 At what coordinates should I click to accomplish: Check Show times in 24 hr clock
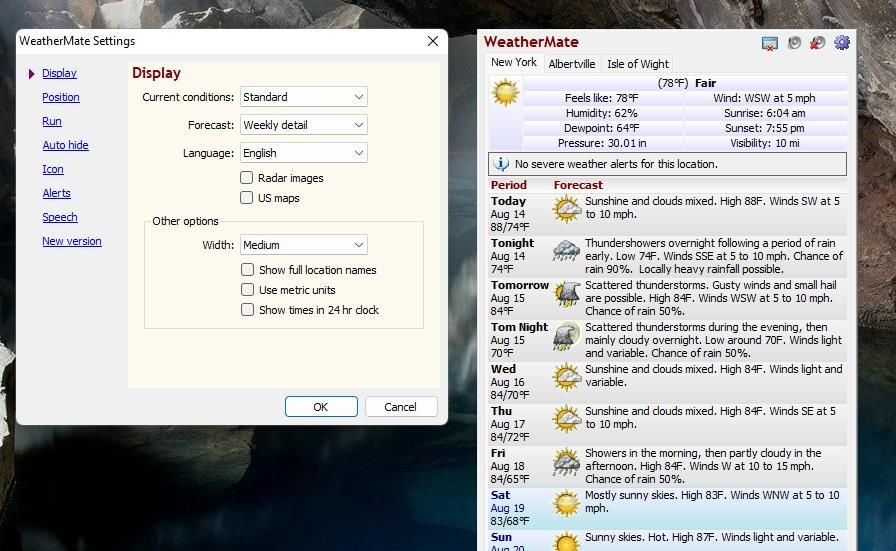pos(247,310)
